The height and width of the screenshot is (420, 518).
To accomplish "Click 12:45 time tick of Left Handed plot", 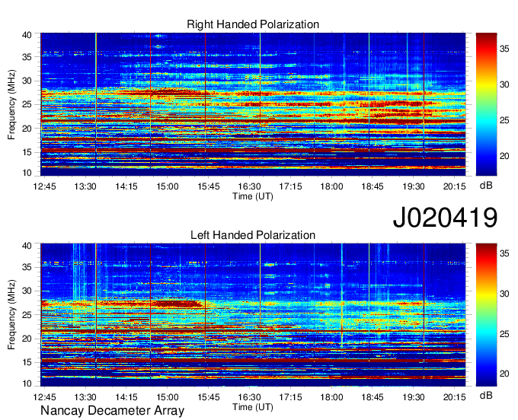I will [44, 397].
